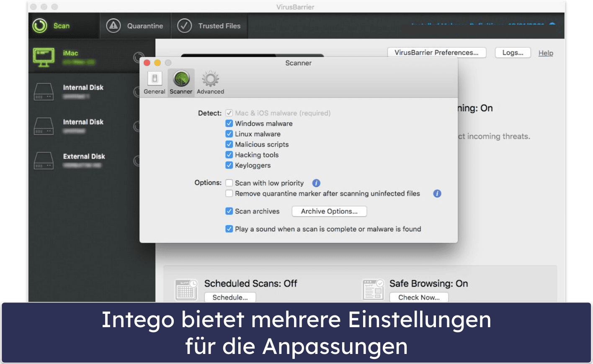Show info for Remove quarantine marker option

[x=437, y=194]
